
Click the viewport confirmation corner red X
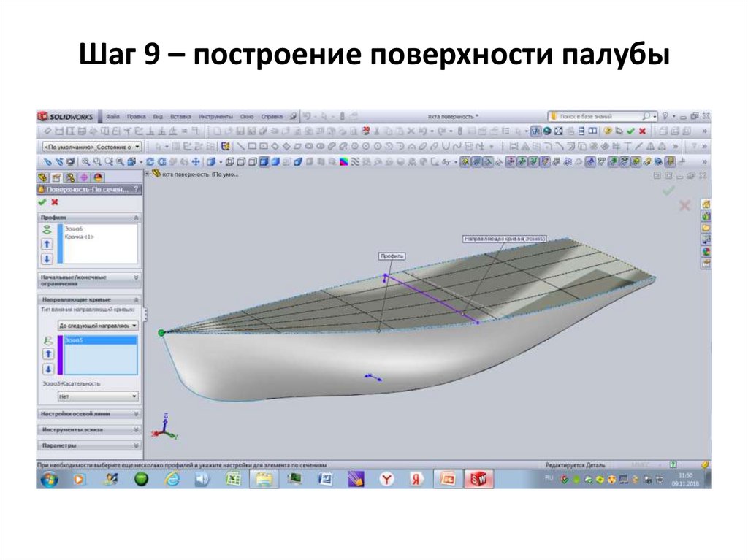[684, 206]
